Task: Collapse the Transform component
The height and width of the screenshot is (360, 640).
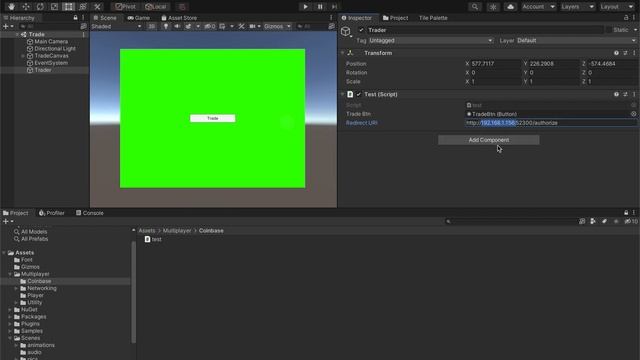Action: (342, 53)
